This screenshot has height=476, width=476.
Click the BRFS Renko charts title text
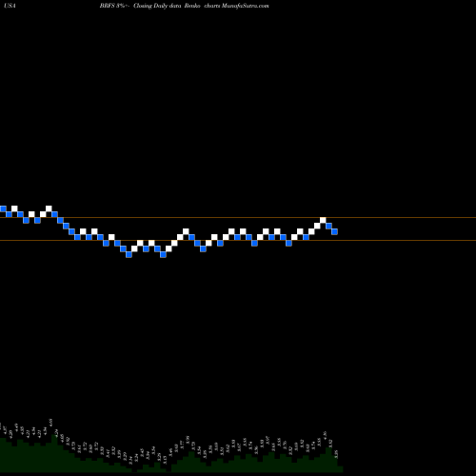[184, 6]
